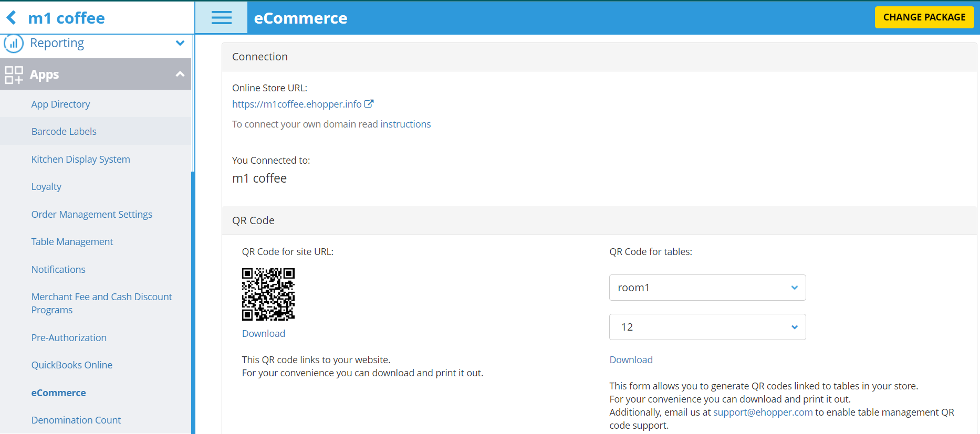Image resolution: width=980 pixels, height=434 pixels.
Task: Open the hamburger menu icon
Action: tap(221, 18)
